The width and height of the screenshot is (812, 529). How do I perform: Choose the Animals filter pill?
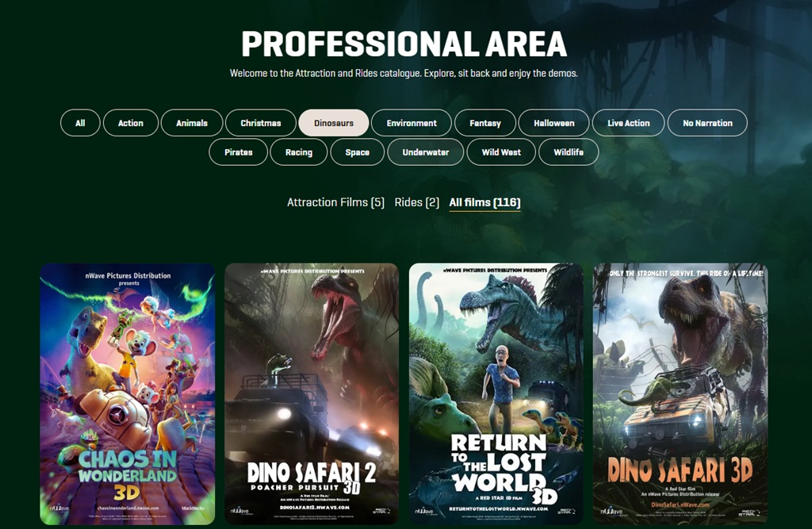(192, 123)
